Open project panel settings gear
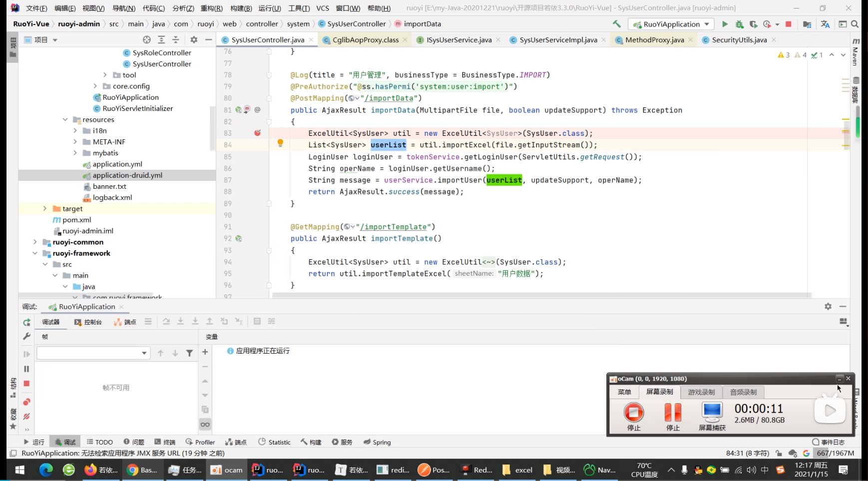The image size is (868, 481). coord(194,40)
